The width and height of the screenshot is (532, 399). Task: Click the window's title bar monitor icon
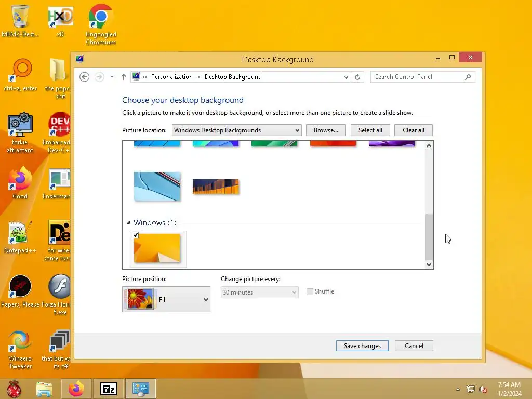(79, 59)
